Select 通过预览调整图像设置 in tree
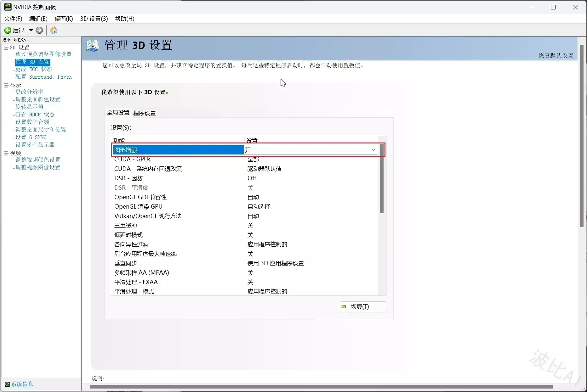This screenshot has height=392, width=587. [x=43, y=54]
